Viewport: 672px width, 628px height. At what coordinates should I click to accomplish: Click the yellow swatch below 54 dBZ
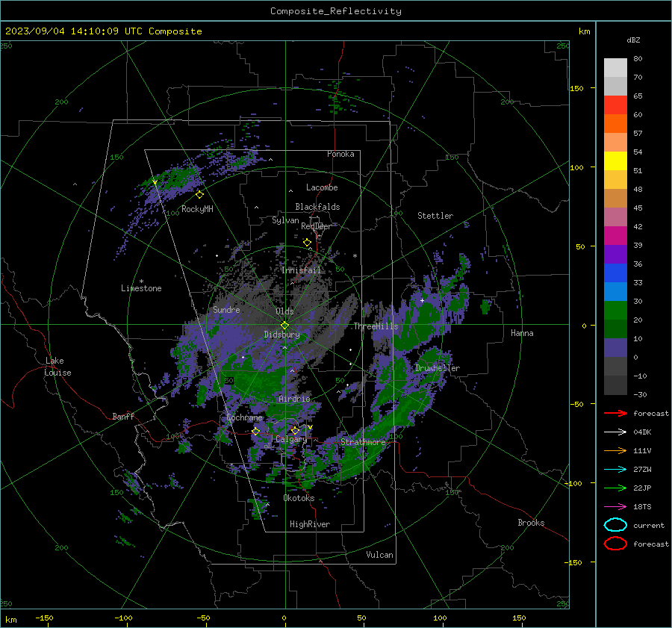point(615,161)
